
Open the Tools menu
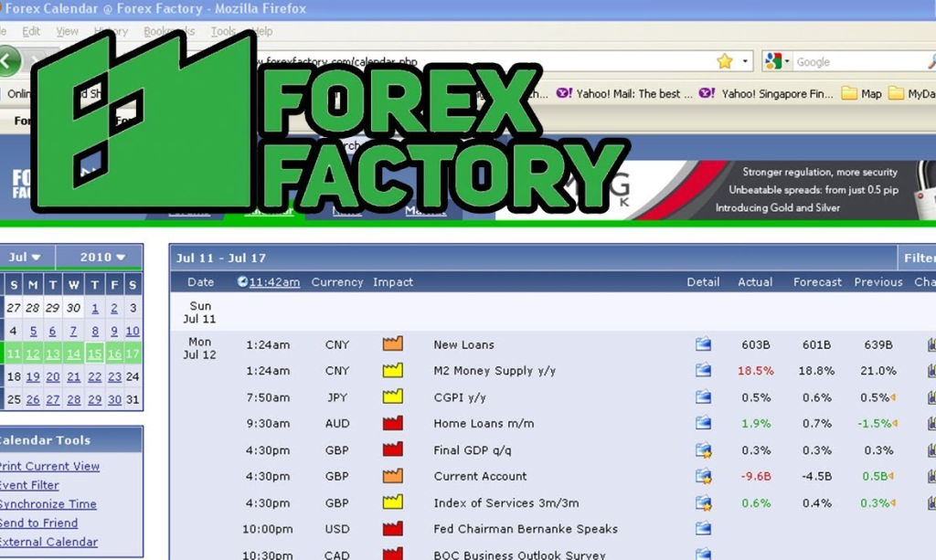click(x=225, y=30)
